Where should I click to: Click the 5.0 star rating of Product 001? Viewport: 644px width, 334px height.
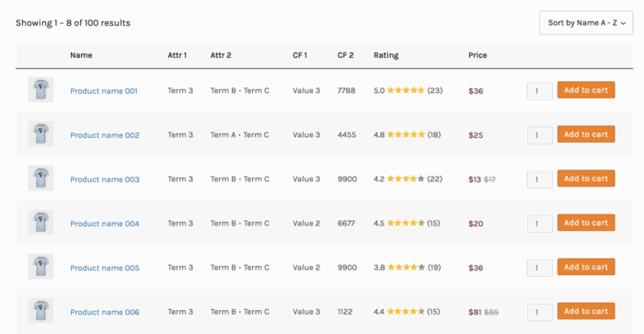point(406,90)
